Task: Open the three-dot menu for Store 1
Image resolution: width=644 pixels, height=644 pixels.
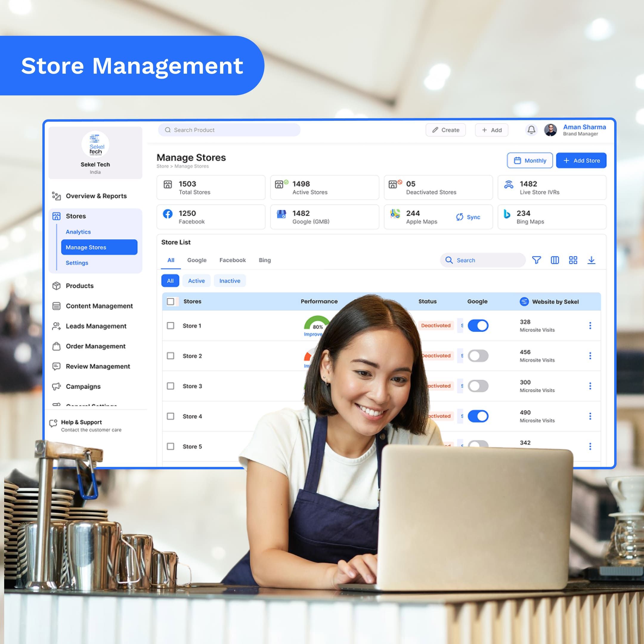Action: 590,326
